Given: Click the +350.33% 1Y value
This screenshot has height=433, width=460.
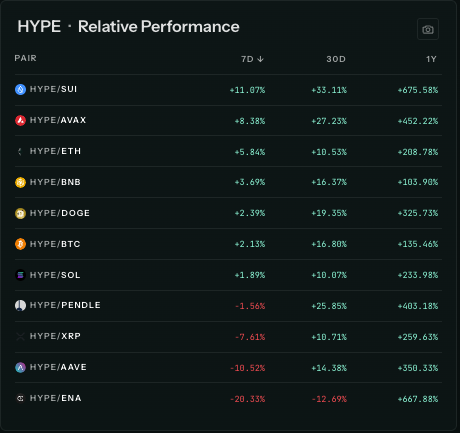Looking at the screenshot, I should click(x=418, y=368).
